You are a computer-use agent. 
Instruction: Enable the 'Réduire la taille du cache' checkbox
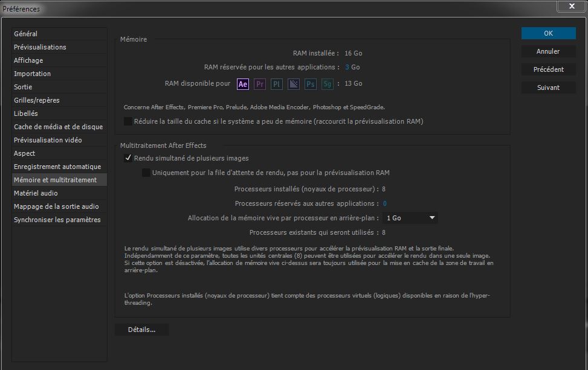tap(128, 121)
